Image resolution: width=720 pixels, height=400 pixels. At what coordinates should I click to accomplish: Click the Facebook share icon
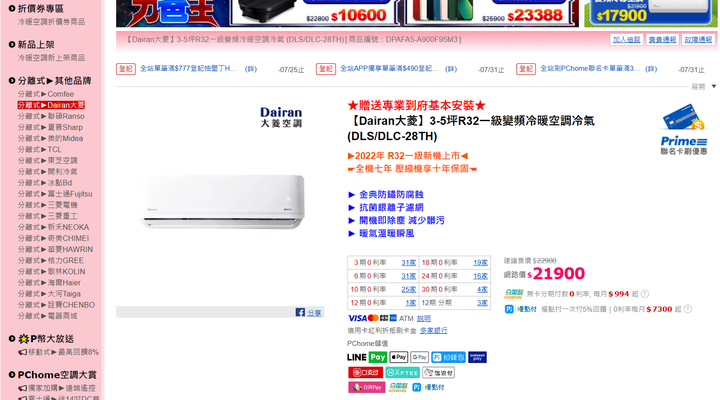300,312
